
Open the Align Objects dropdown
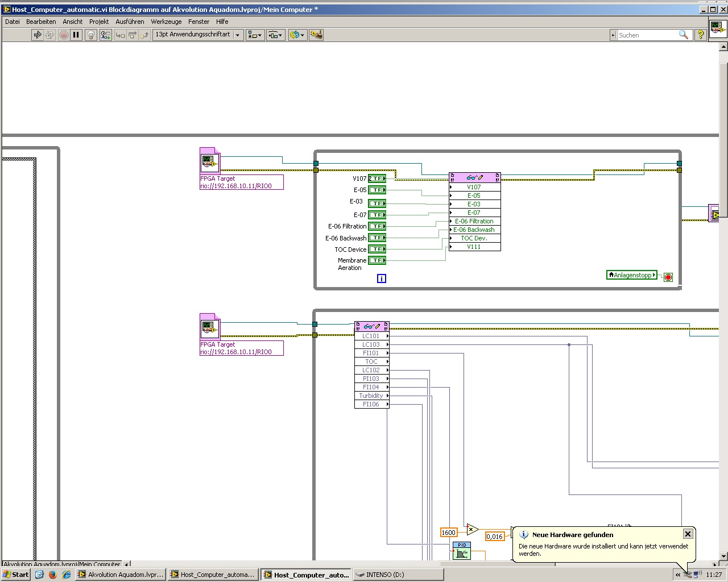(255, 35)
